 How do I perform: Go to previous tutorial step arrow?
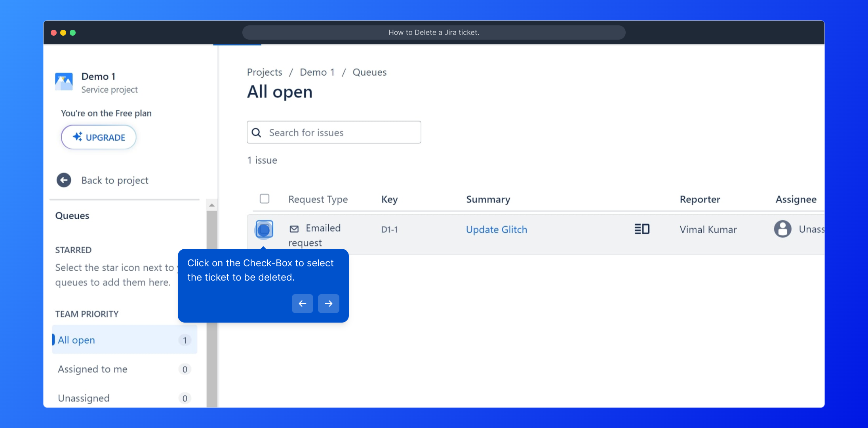[303, 304]
